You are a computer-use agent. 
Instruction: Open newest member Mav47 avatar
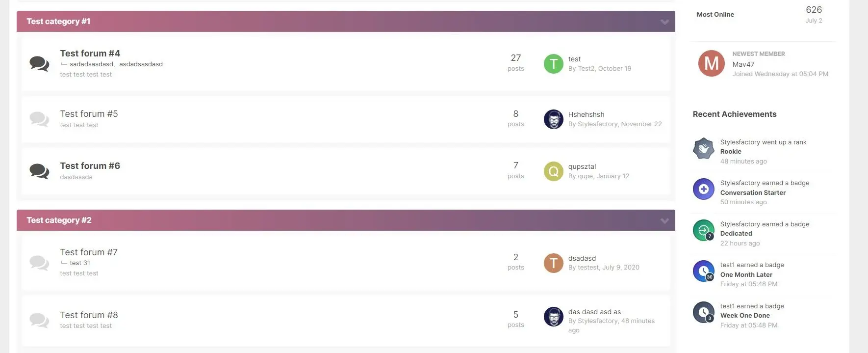tap(712, 63)
